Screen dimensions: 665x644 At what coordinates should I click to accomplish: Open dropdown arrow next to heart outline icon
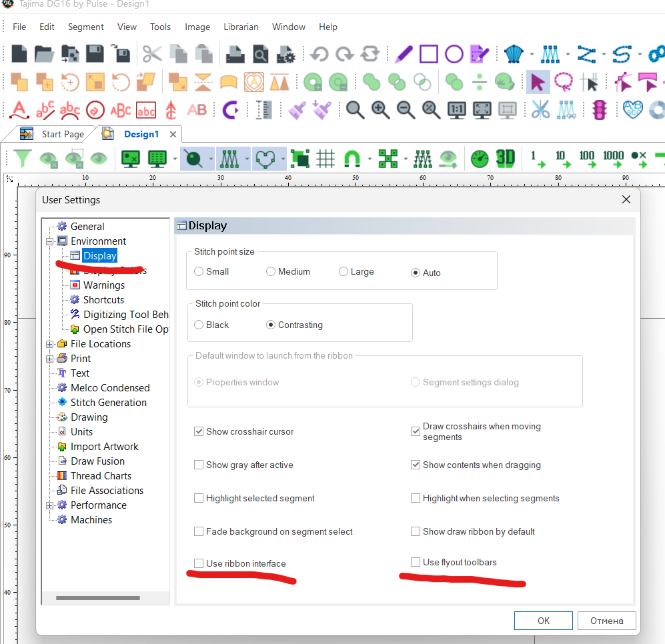click(283, 159)
